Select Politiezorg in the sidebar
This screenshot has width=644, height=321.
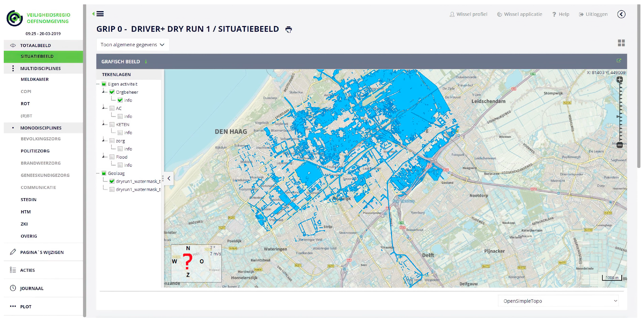[x=35, y=151]
